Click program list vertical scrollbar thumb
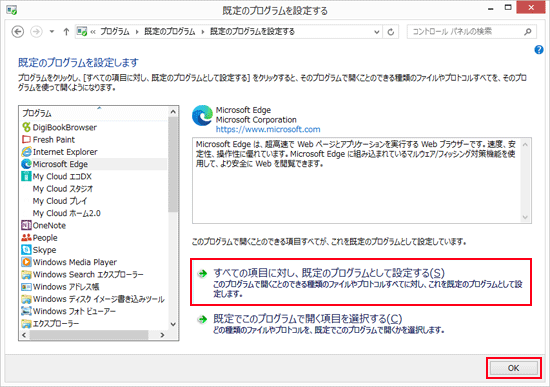The width and height of the screenshot is (550, 387). [173, 164]
